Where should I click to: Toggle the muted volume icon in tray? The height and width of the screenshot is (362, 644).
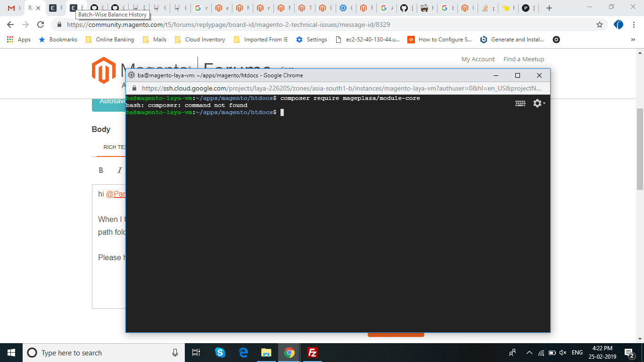562,353
